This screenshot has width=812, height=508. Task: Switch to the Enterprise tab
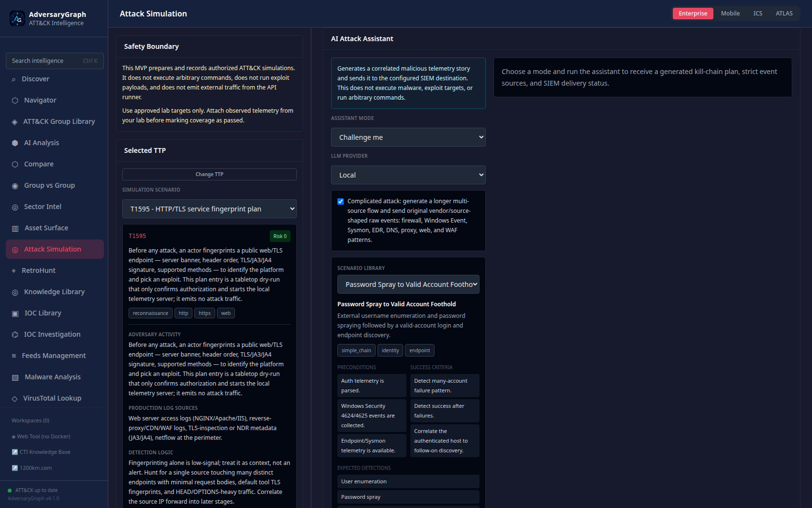[x=693, y=14]
